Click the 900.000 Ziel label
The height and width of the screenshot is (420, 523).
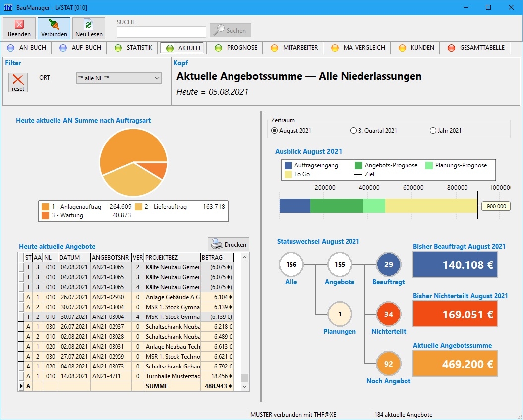click(496, 206)
